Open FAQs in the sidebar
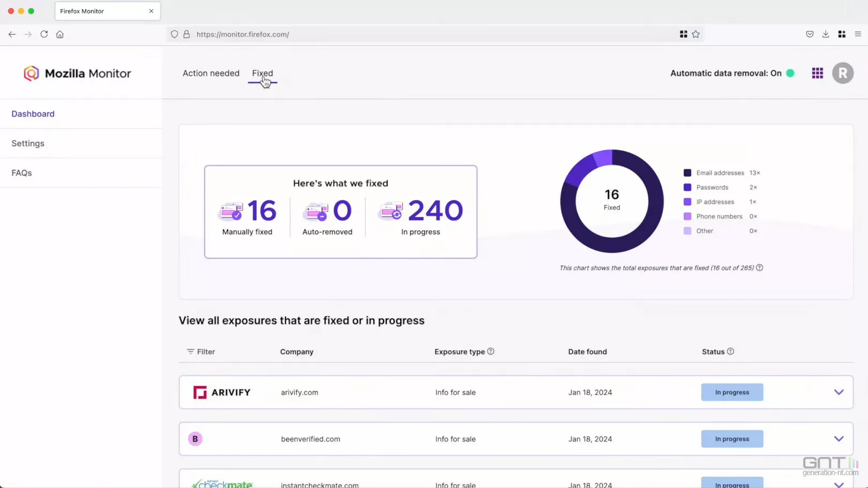 click(x=22, y=173)
